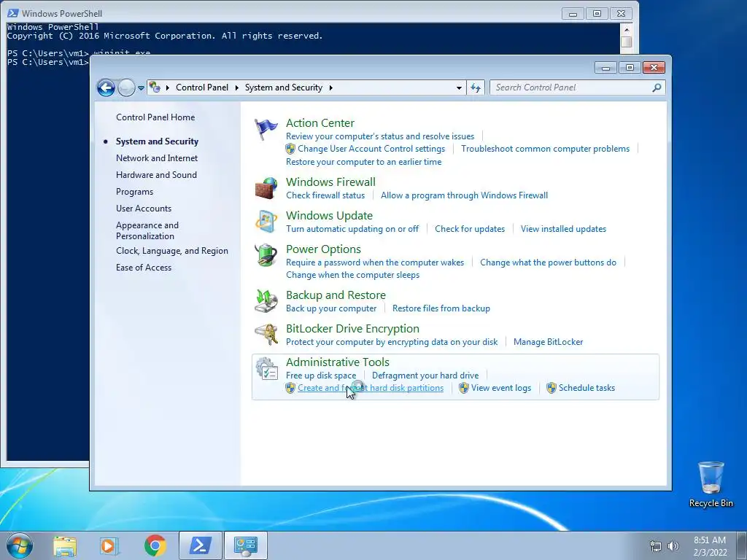Open Change what the power buttons do

548,262
